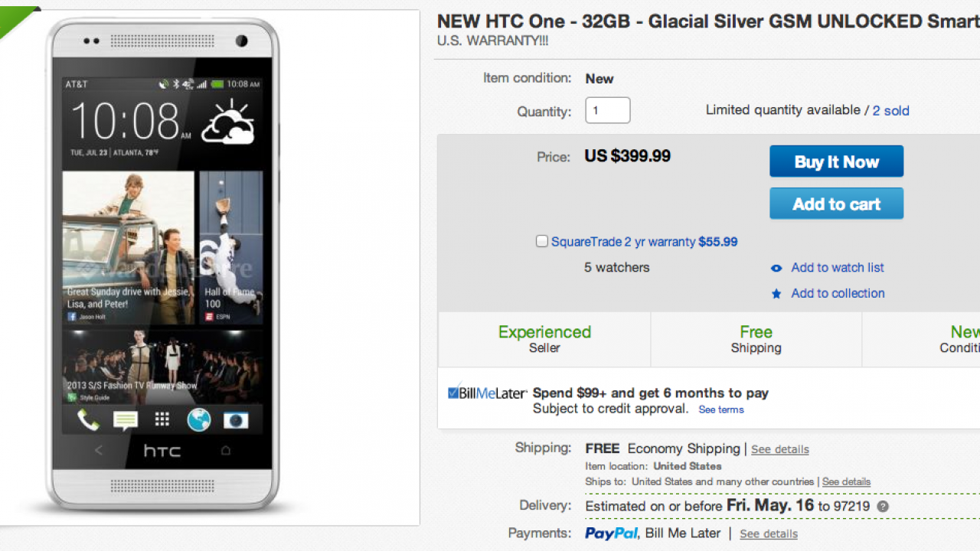980x551 pixels.
Task: Click the star icon beside Add to collection
Action: [776, 294]
